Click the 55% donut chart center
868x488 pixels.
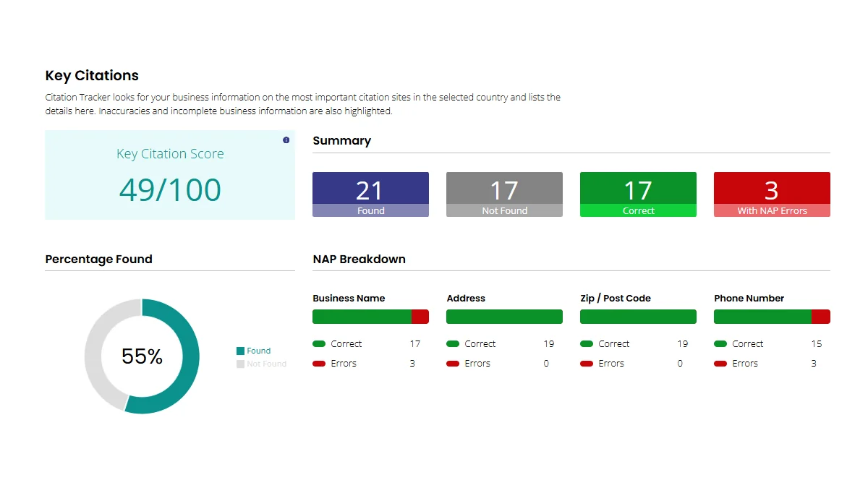click(142, 356)
